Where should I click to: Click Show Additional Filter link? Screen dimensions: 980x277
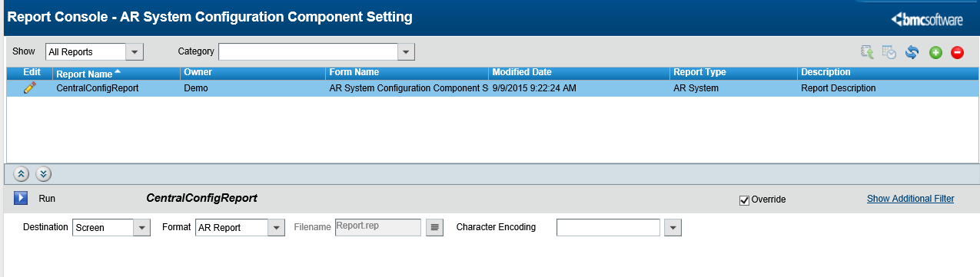[910, 199]
